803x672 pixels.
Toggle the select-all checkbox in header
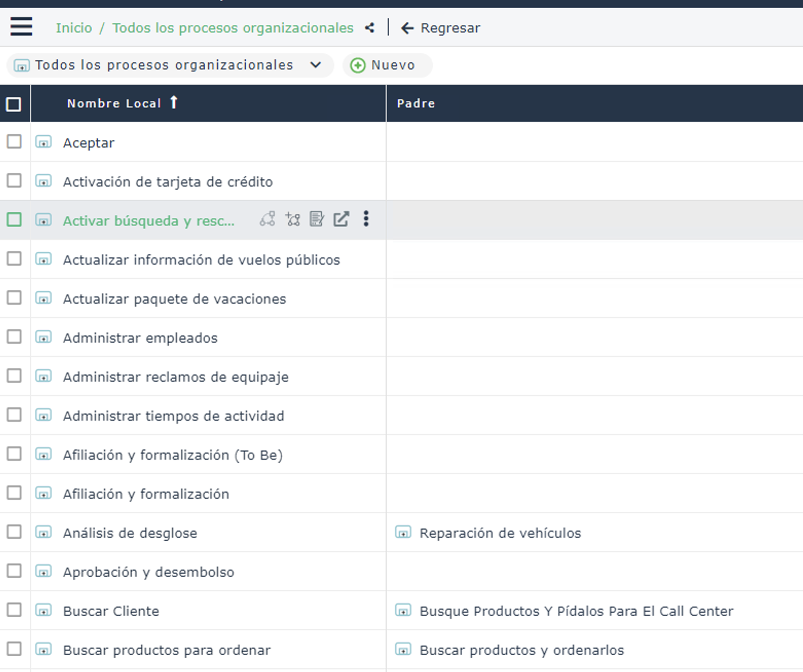(14, 104)
